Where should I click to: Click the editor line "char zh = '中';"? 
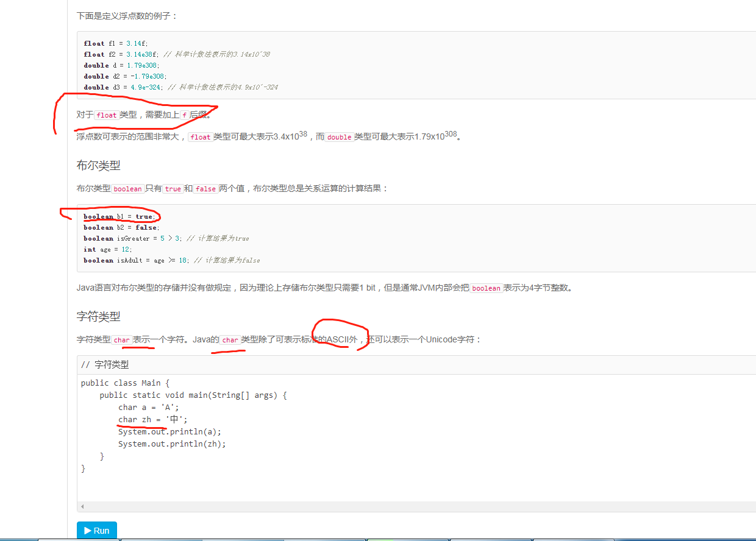[x=153, y=420]
